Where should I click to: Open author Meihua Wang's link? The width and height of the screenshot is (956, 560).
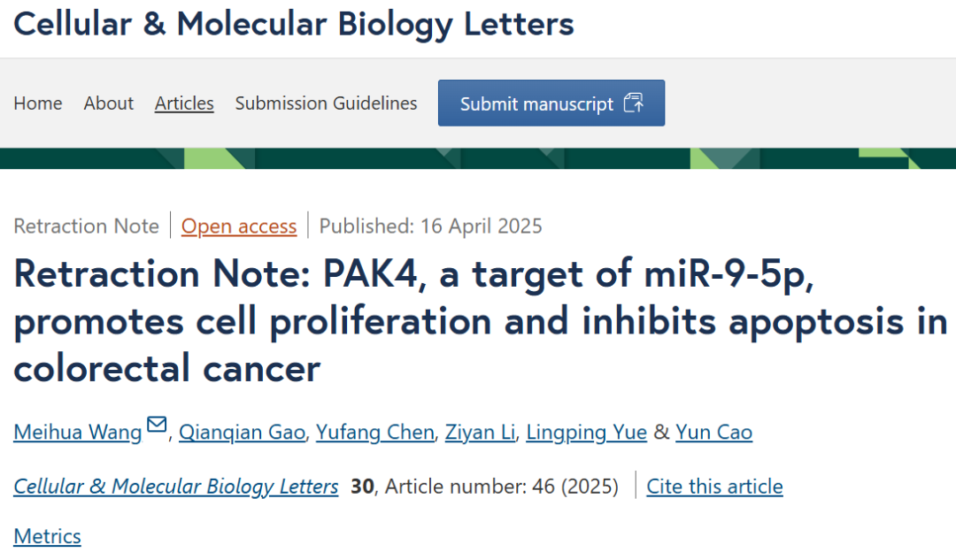tap(77, 432)
